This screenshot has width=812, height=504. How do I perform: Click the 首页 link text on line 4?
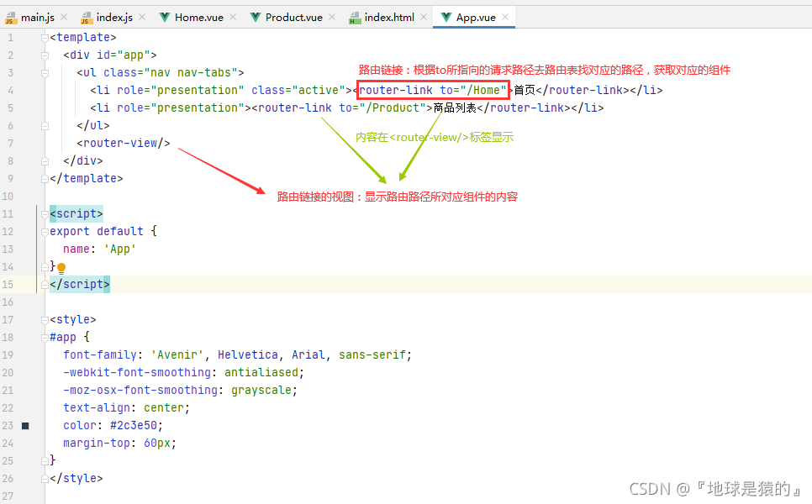point(524,90)
